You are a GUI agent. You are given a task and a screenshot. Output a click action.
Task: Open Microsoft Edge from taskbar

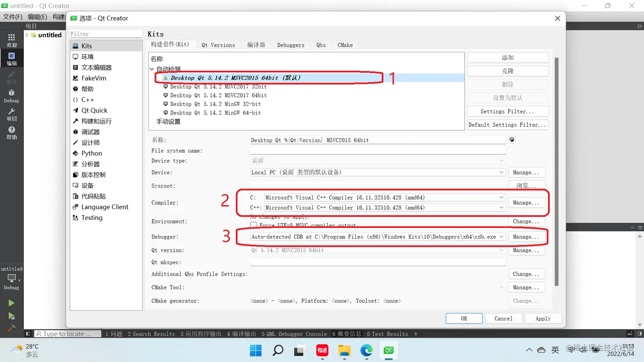pyautogui.click(x=366, y=351)
